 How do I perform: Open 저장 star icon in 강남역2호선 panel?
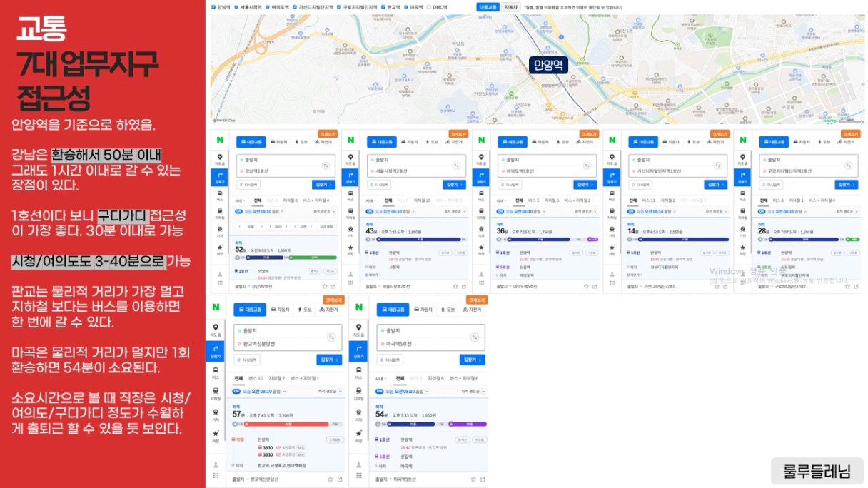[x=220, y=249]
